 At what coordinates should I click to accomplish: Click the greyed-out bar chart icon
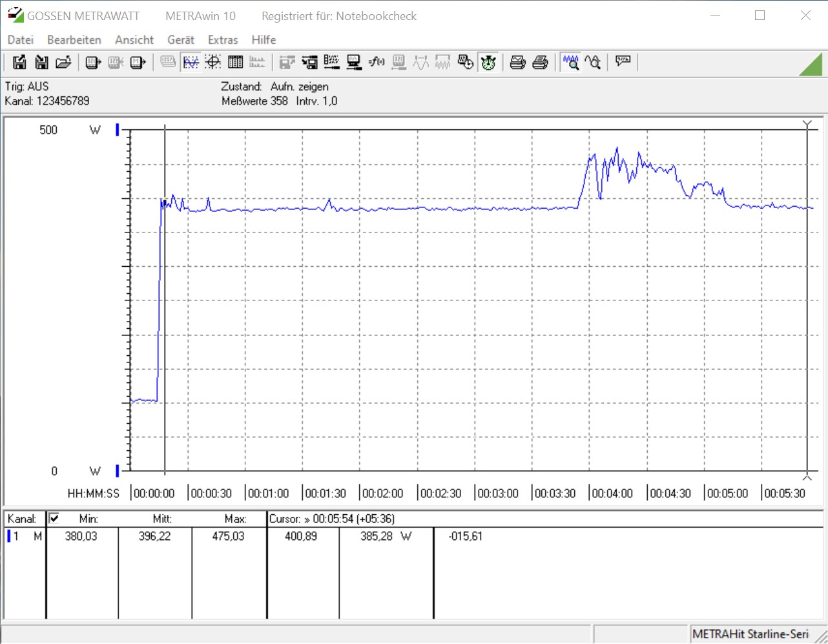coord(257,62)
